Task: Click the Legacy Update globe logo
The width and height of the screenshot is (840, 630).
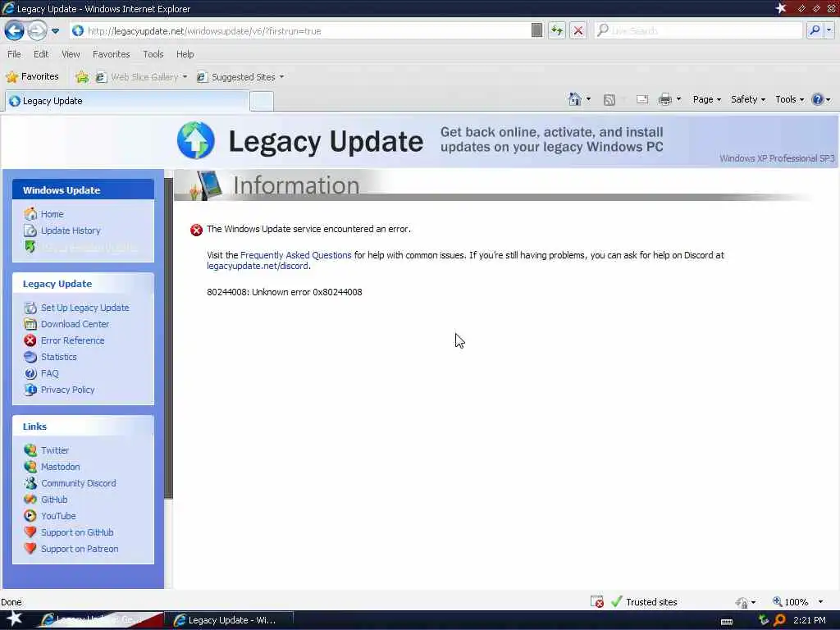Action: 195,140
